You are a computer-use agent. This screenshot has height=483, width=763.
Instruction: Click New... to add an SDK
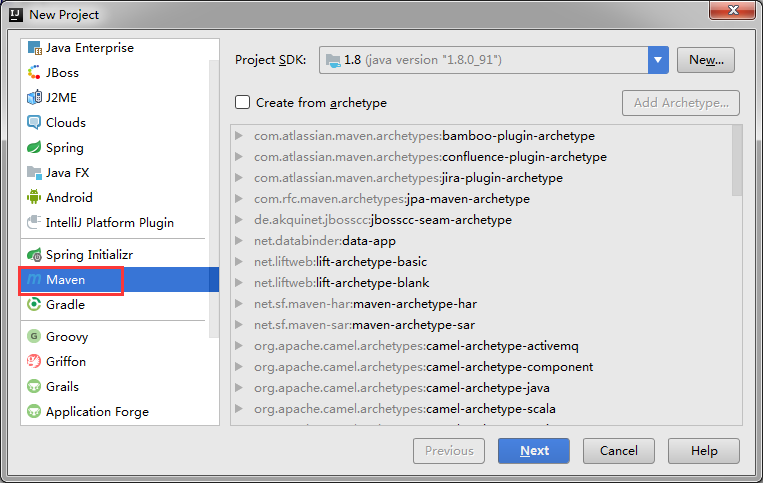pos(706,60)
